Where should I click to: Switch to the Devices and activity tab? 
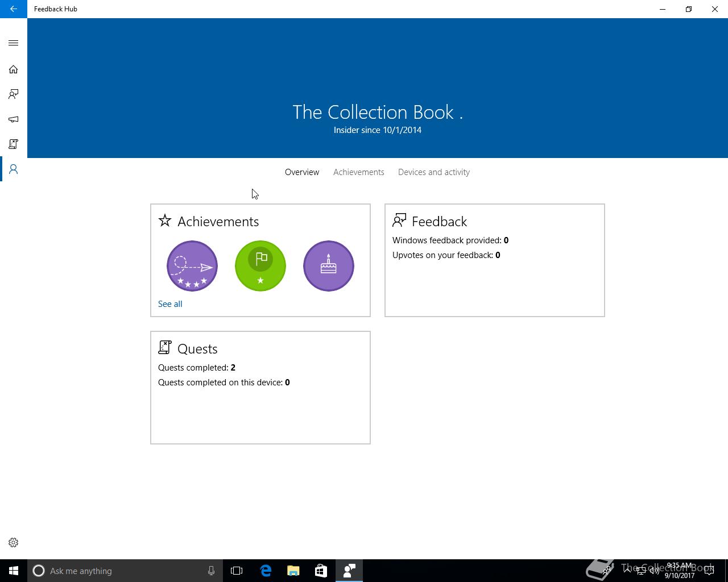pyautogui.click(x=434, y=172)
